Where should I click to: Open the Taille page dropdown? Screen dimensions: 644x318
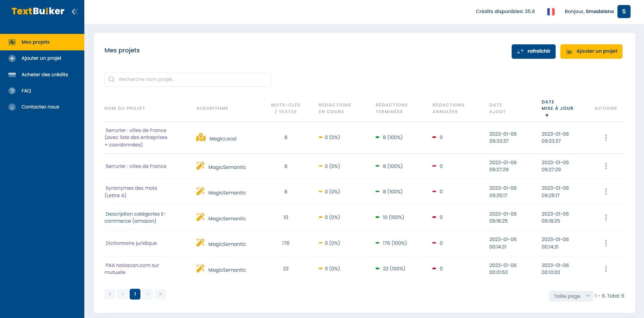[570, 296]
